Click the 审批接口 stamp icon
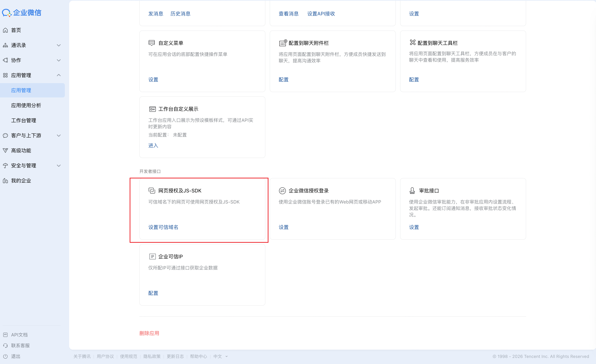This screenshot has width=596, height=364. pos(412,191)
